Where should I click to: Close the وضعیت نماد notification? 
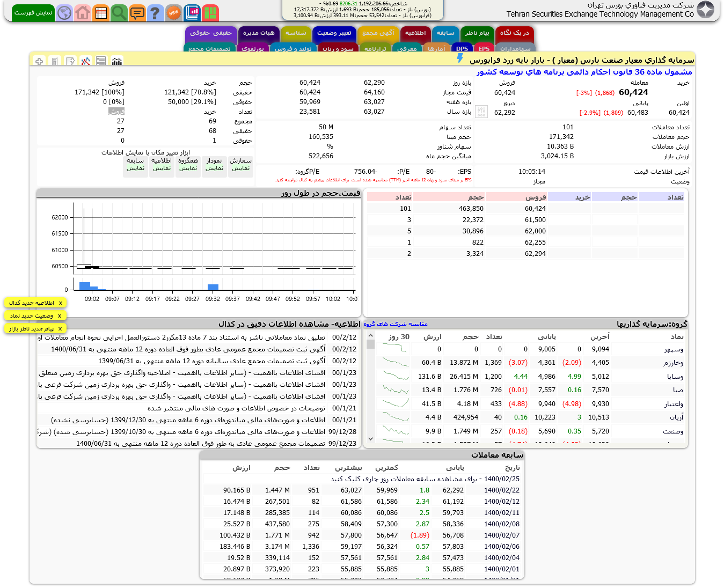[60, 316]
